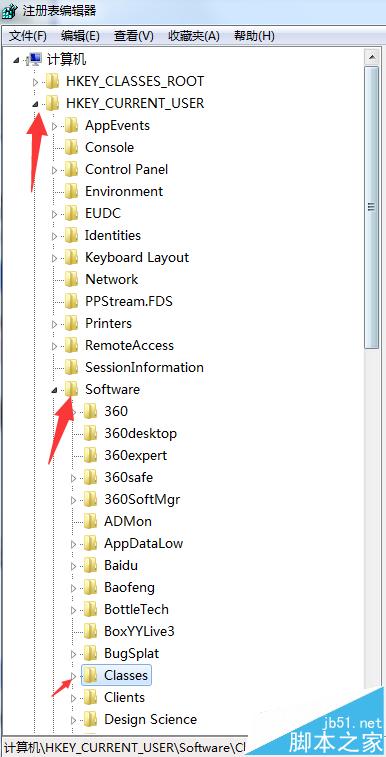Expand the Baidu key arrow
The width and height of the screenshot is (386, 757).
pos(73,565)
